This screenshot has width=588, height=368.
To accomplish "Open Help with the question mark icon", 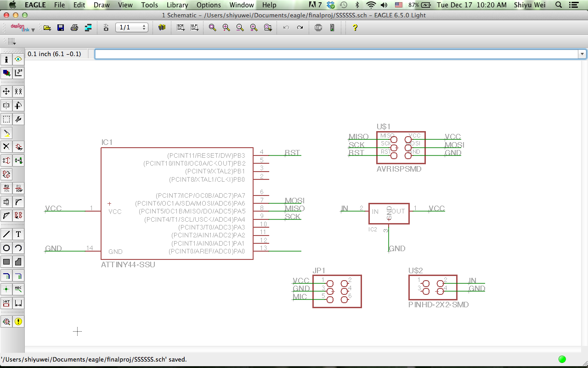I will point(355,28).
